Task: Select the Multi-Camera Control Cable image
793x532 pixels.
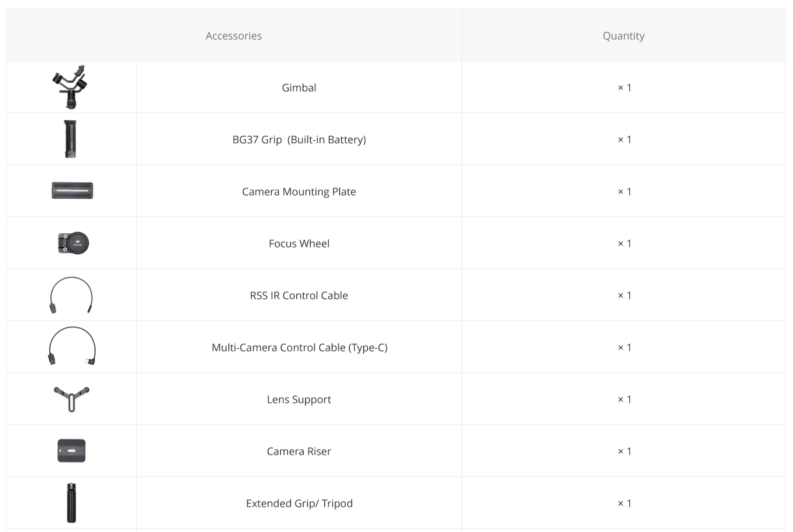Action: [x=71, y=346]
